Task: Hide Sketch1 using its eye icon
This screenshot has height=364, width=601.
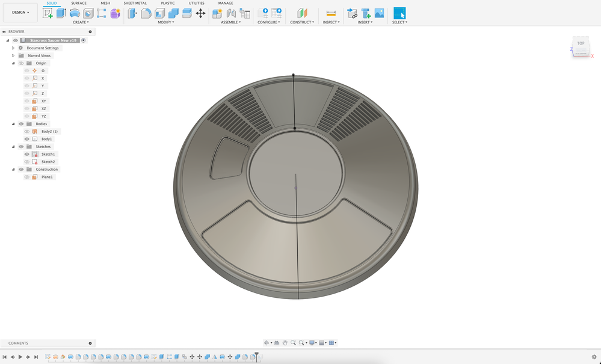Action: click(x=26, y=154)
